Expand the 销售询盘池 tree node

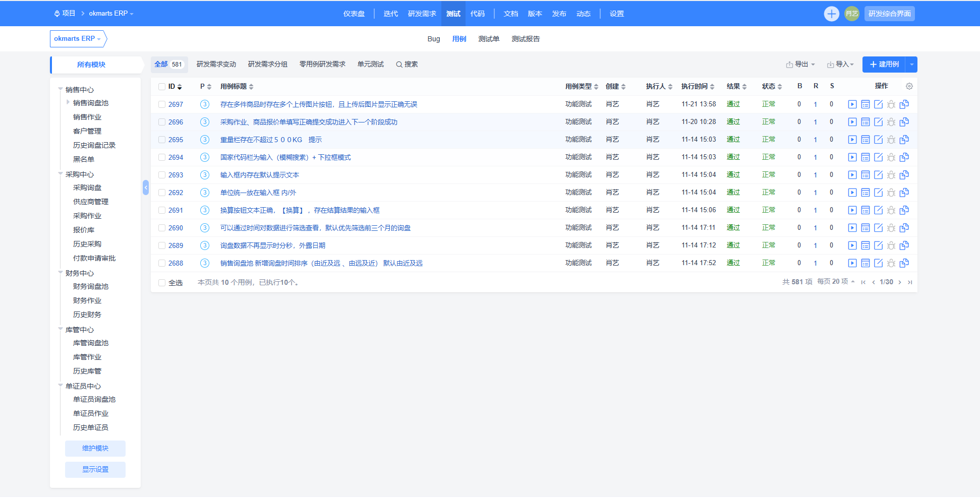[68, 102]
